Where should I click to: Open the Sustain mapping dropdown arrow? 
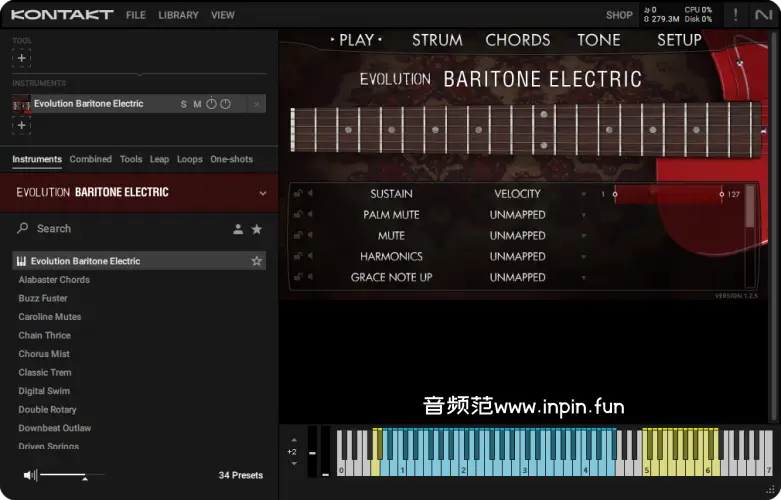584,194
